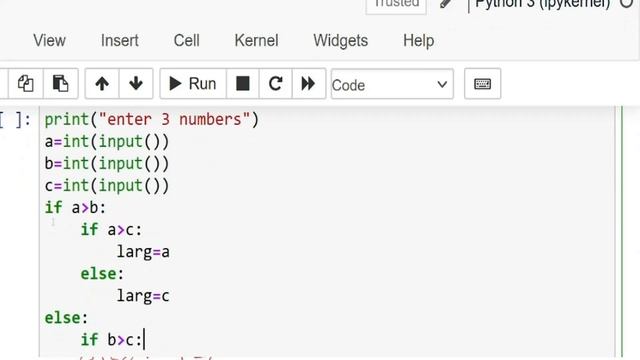This screenshot has height=360, width=640.
Task: Open the Help menu
Action: point(418,40)
